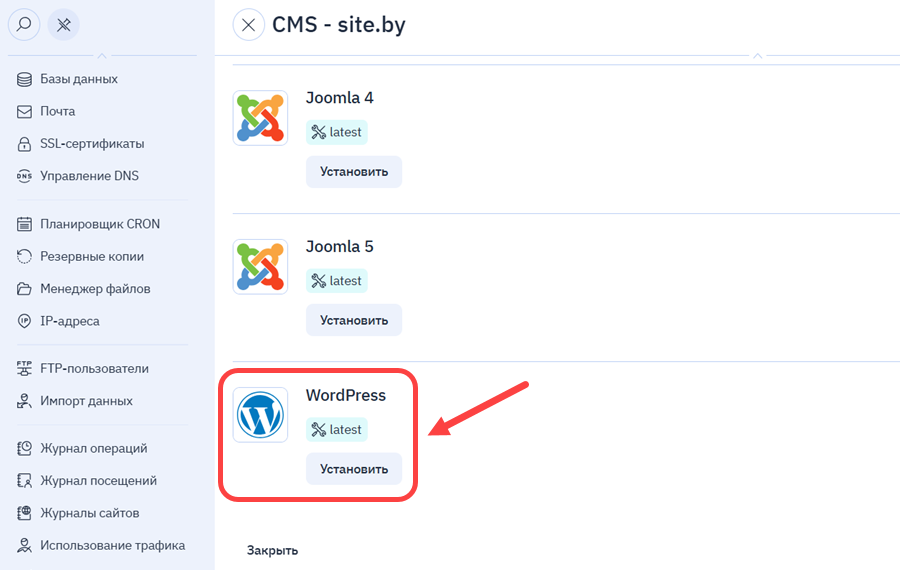Click the visitor log icon for Журнал посещений
900x570 pixels.
tap(24, 480)
